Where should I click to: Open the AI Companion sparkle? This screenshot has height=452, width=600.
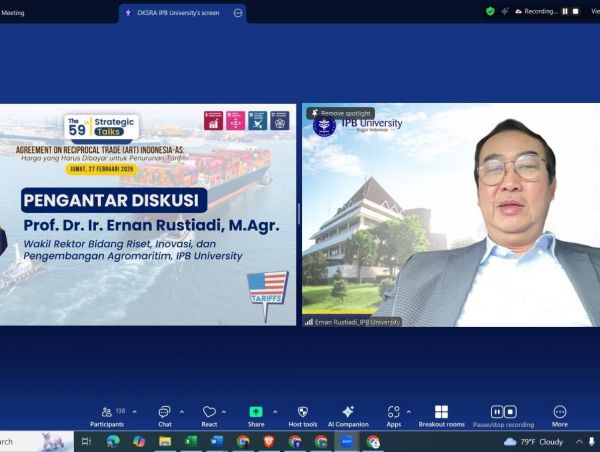tap(348, 416)
